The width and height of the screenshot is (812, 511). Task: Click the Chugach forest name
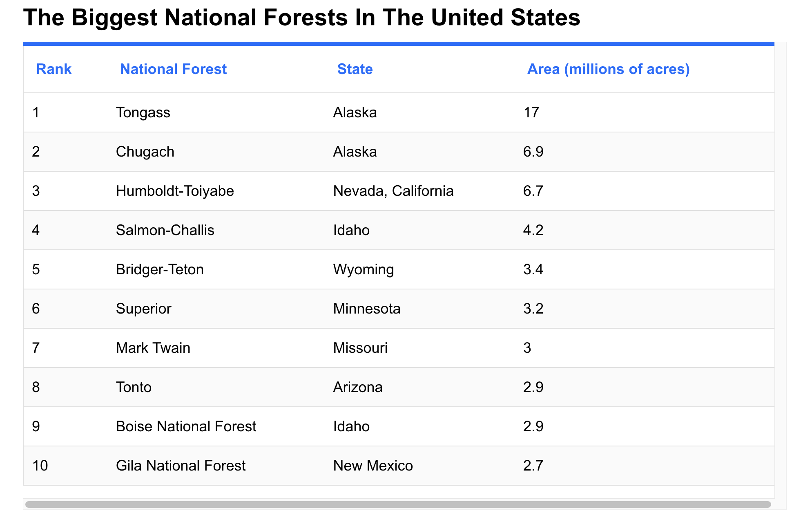[145, 152]
